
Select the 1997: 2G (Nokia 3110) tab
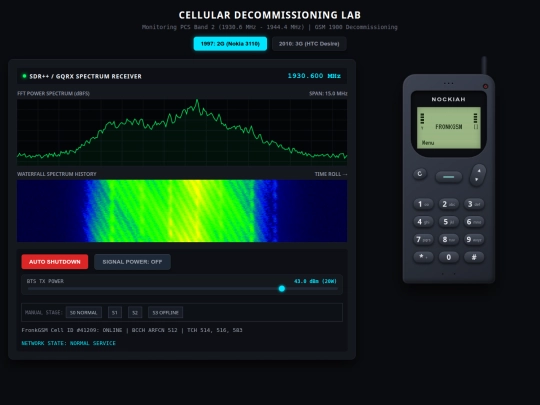pyautogui.click(x=230, y=44)
